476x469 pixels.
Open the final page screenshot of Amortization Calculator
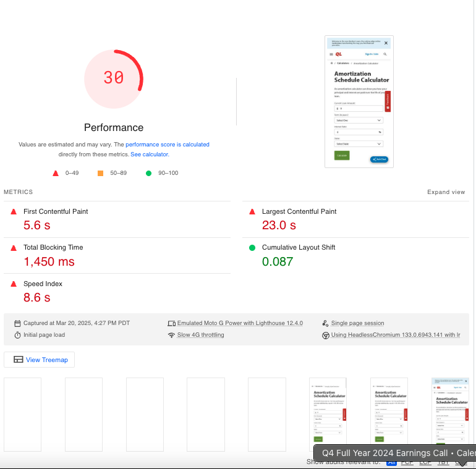pos(359,102)
